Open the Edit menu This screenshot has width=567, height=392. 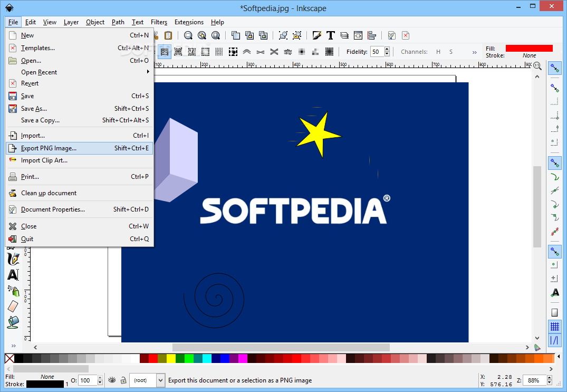click(31, 22)
